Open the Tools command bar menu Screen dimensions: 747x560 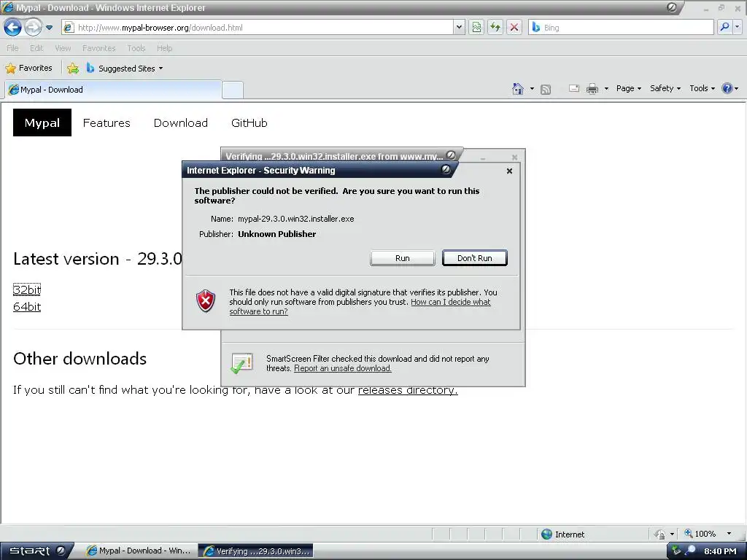point(702,88)
